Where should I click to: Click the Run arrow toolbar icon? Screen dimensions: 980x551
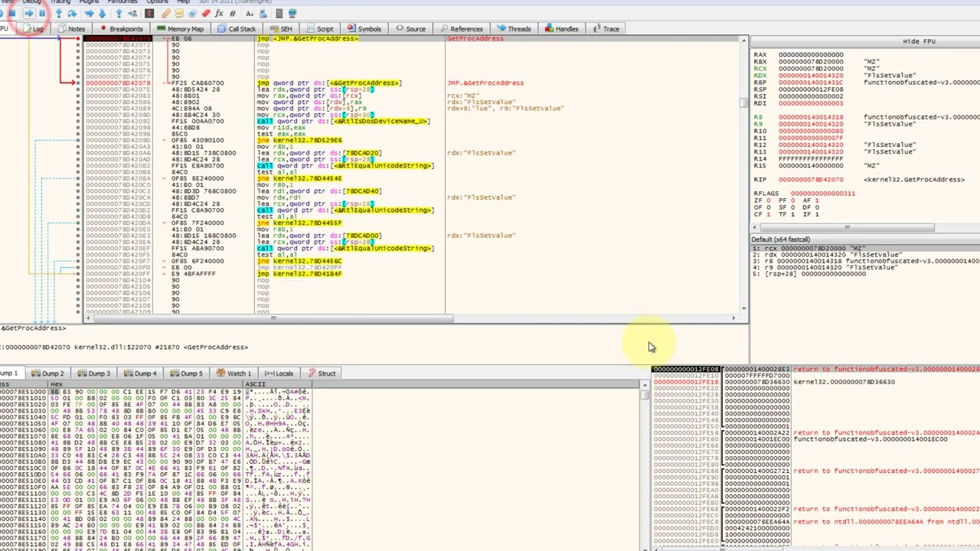coord(28,13)
